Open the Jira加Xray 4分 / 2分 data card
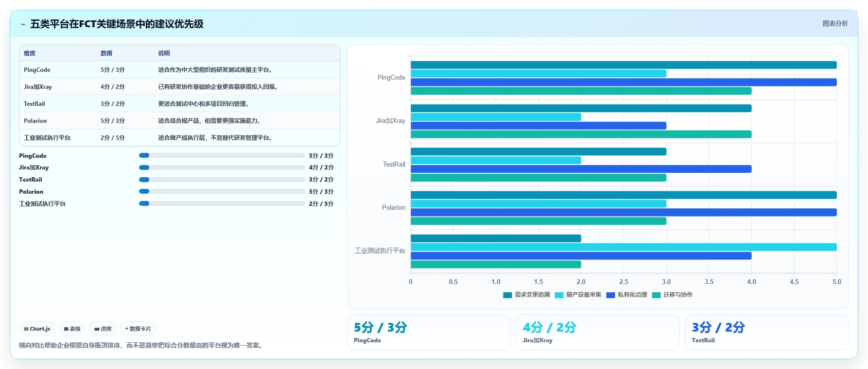This screenshot has height=369, width=868. (x=597, y=332)
